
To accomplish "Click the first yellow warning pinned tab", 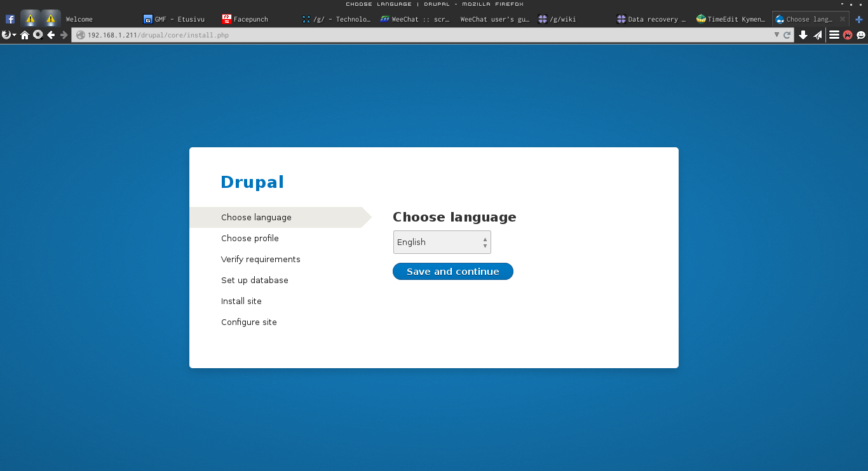I will click(x=30, y=19).
